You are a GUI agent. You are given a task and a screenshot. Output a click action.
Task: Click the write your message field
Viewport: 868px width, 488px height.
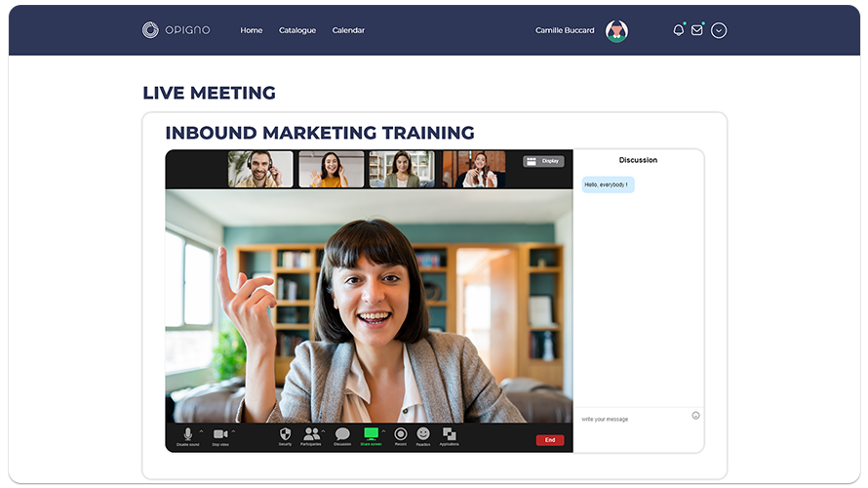click(632, 420)
